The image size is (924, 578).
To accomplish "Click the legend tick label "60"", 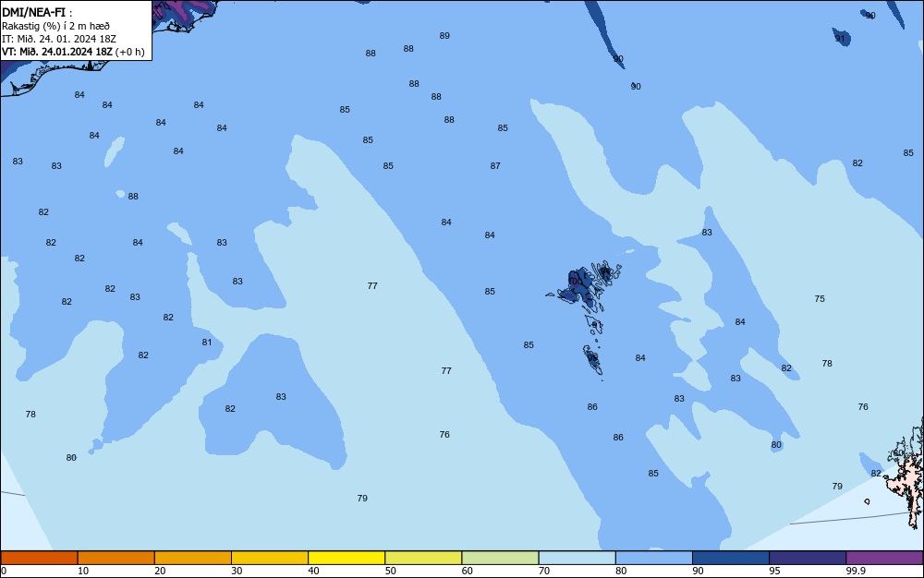I will point(468,571).
